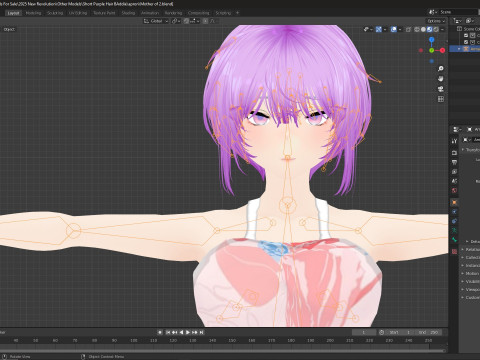Viewport: 480px width, 360px height.
Task: Open proportional editing falloff menu
Action: pyautogui.click(x=213, y=21)
